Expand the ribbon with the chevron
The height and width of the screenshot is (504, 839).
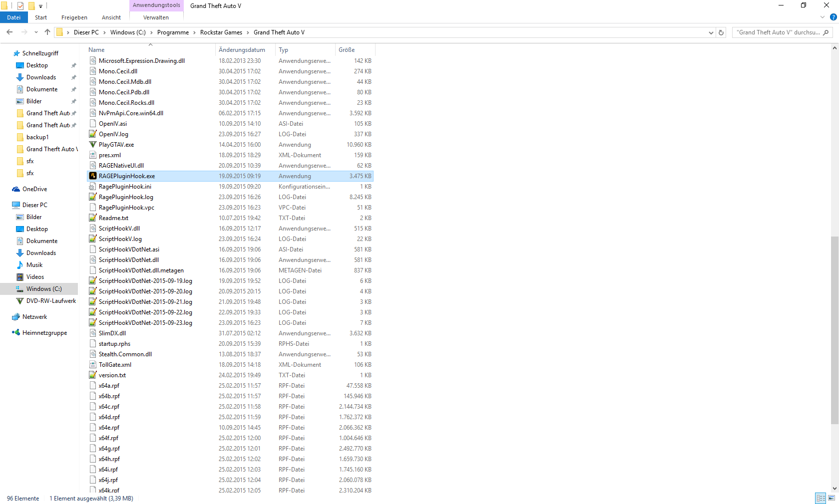pyautogui.click(x=823, y=17)
